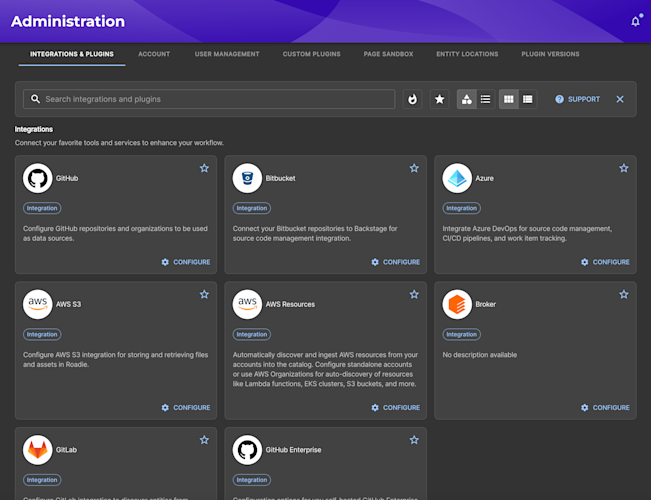Click the Integration tag on AWS S3 card
This screenshot has height=500, width=651.
[x=42, y=334]
